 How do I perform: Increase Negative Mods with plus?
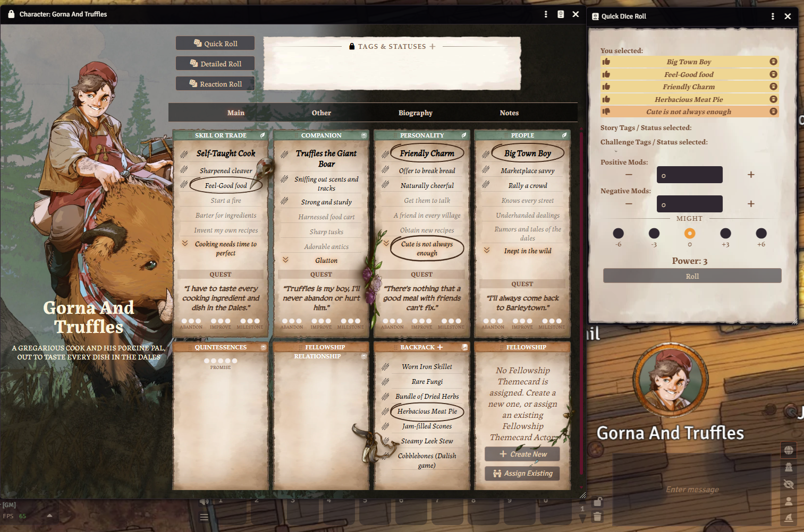click(x=751, y=204)
